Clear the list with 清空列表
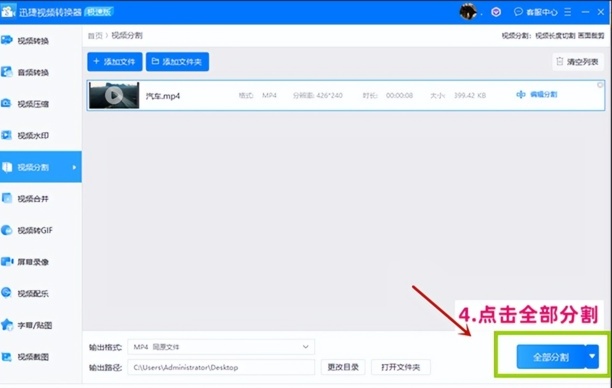 pyautogui.click(x=578, y=62)
